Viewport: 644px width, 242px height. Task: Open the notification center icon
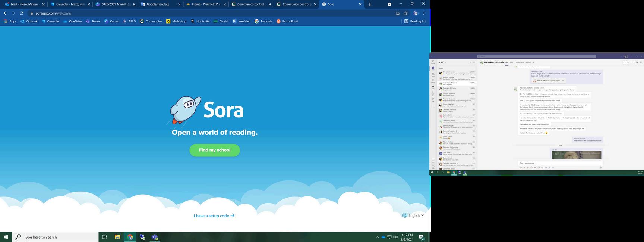(422, 237)
